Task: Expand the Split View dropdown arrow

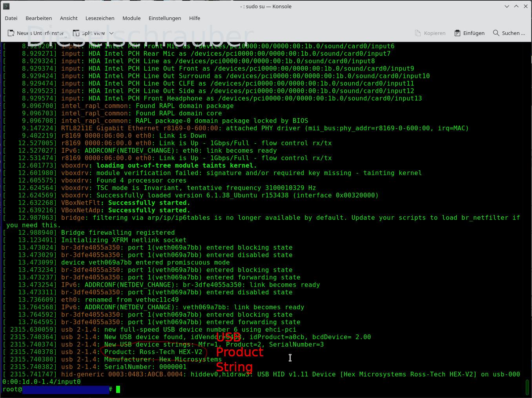Action: pyautogui.click(x=111, y=33)
